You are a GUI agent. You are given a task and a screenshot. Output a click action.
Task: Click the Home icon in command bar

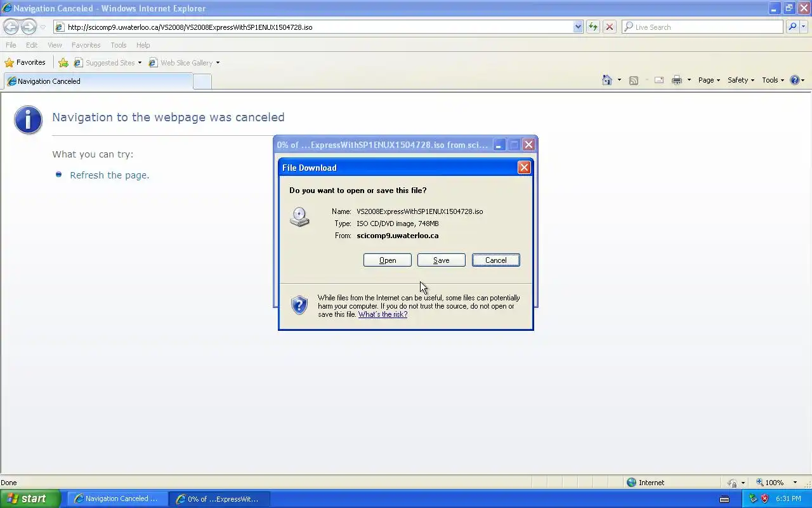coord(607,80)
